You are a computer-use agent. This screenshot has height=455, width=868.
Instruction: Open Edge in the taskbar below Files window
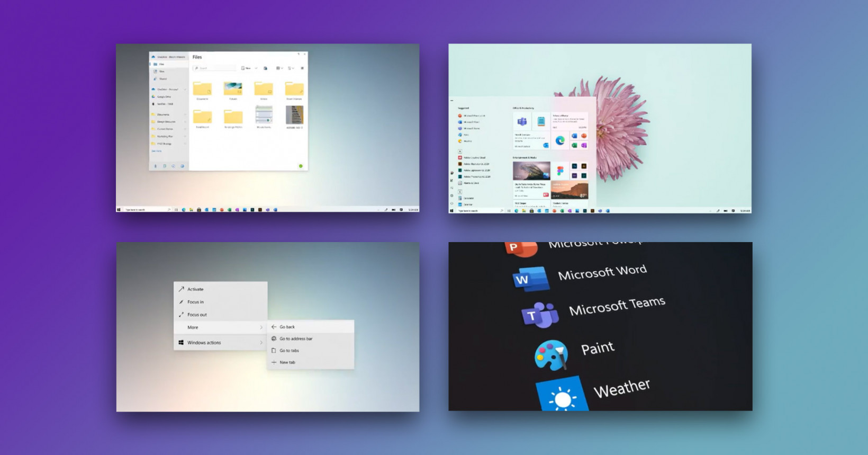(184, 210)
